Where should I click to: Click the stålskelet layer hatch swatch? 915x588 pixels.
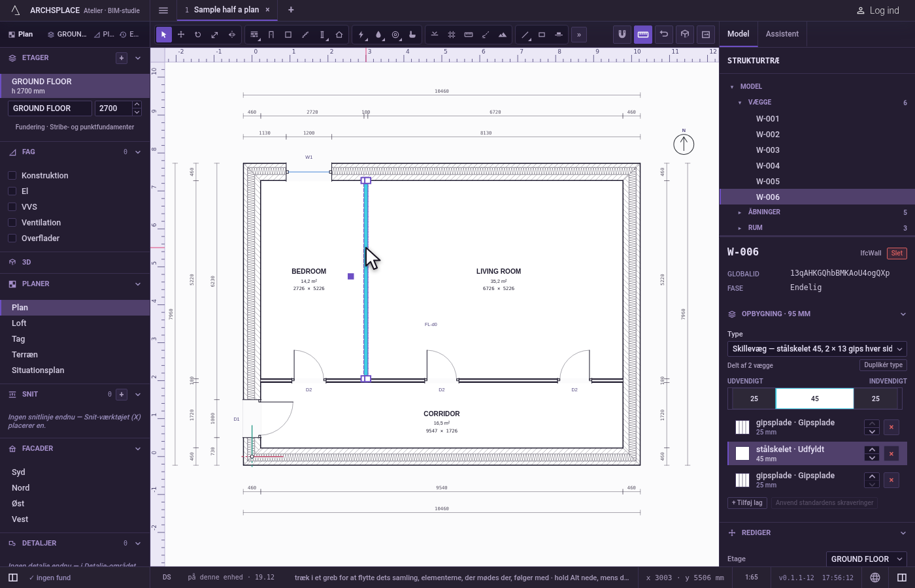pos(742,453)
